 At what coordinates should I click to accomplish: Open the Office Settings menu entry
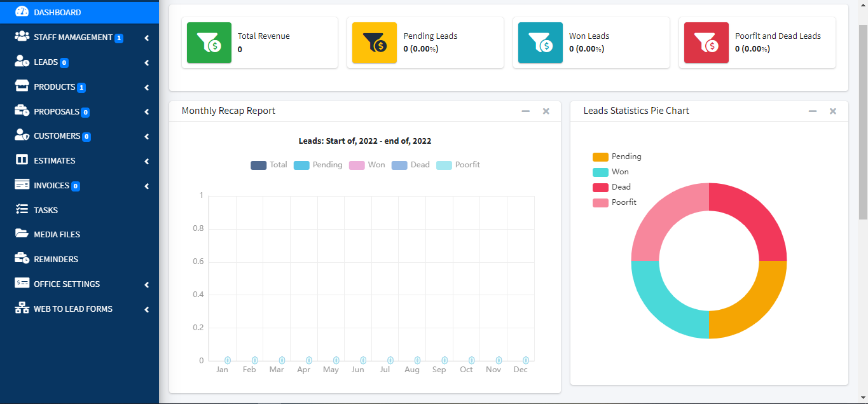click(x=67, y=284)
